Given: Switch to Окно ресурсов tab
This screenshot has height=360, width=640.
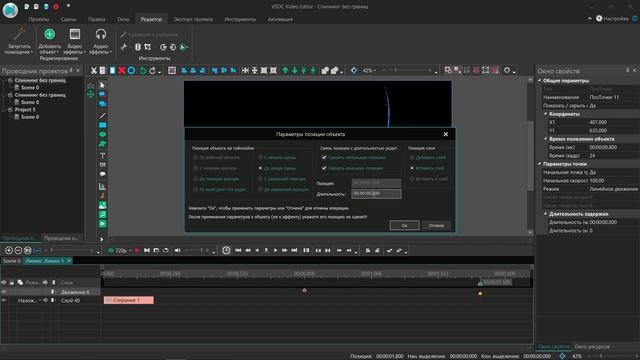Looking at the screenshot, I should 592,347.
